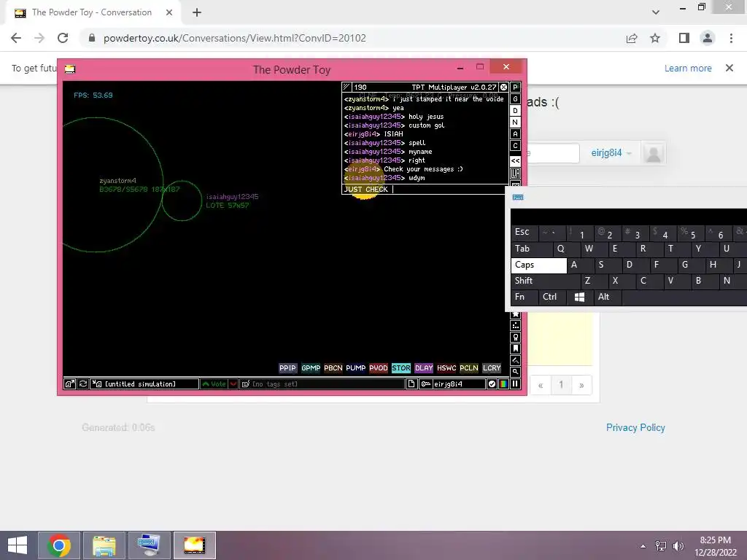Toggle the D (decorations) sidebar button
747x560 pixels.
tap(515, 111)
